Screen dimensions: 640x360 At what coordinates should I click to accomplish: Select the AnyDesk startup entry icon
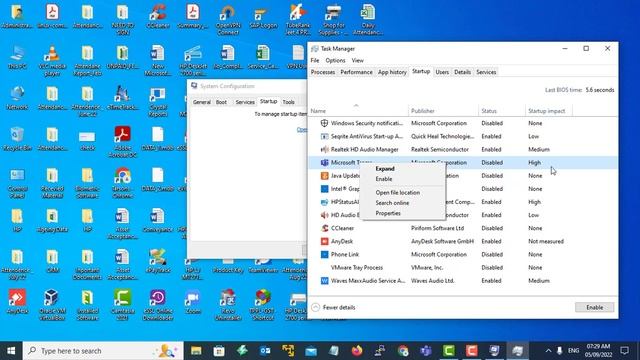324,241
